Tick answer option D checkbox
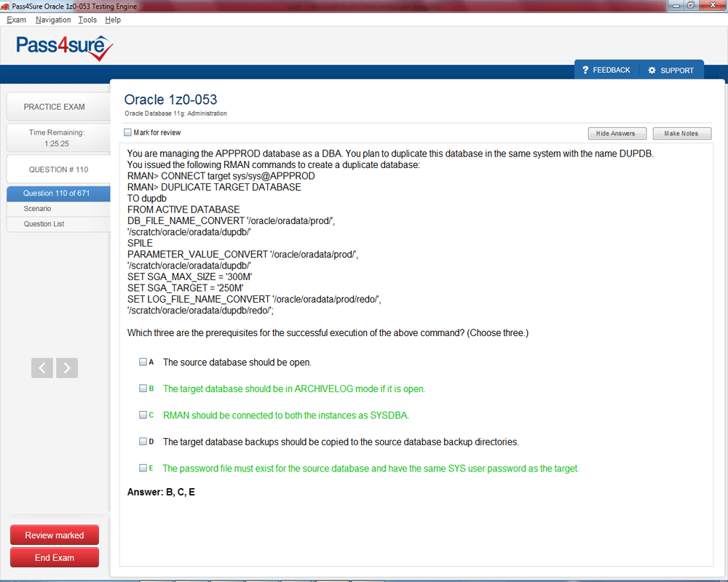 [143, 441]
